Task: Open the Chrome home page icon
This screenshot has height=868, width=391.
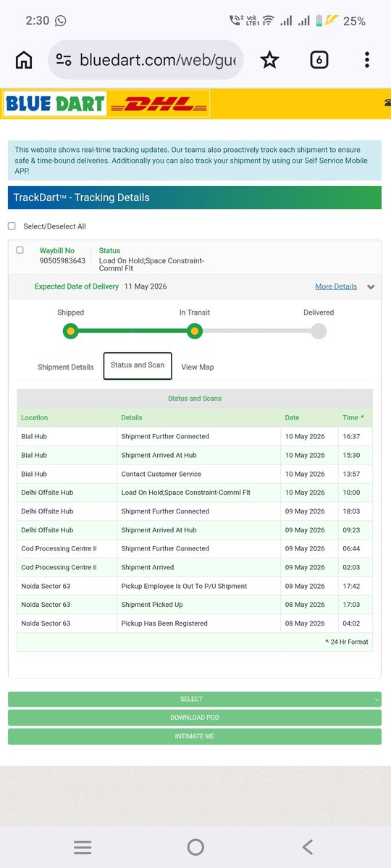Action: click(24, 60)
